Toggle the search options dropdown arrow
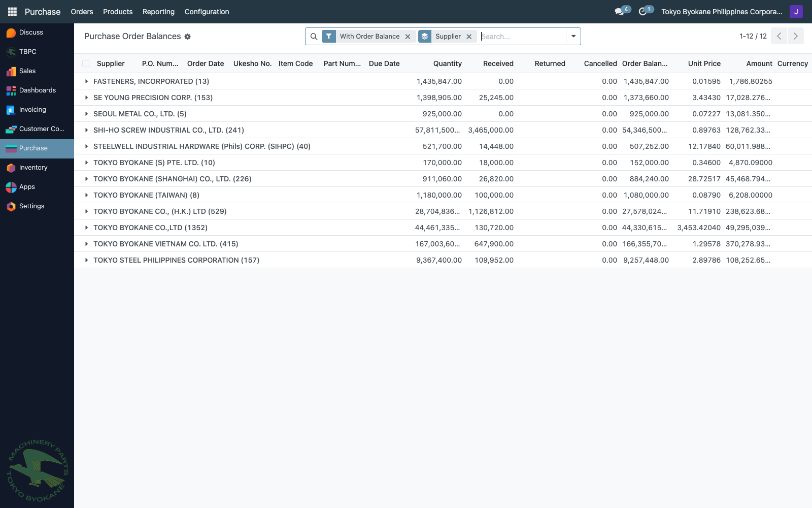The image size is (812, 508). point(573,37)
